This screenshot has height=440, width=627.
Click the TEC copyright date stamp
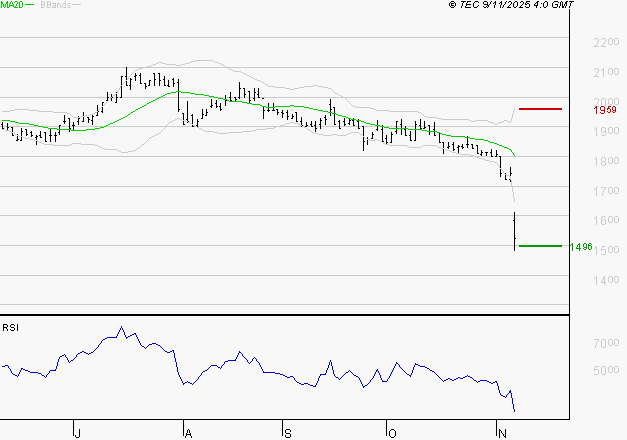[x=511, y=4]
